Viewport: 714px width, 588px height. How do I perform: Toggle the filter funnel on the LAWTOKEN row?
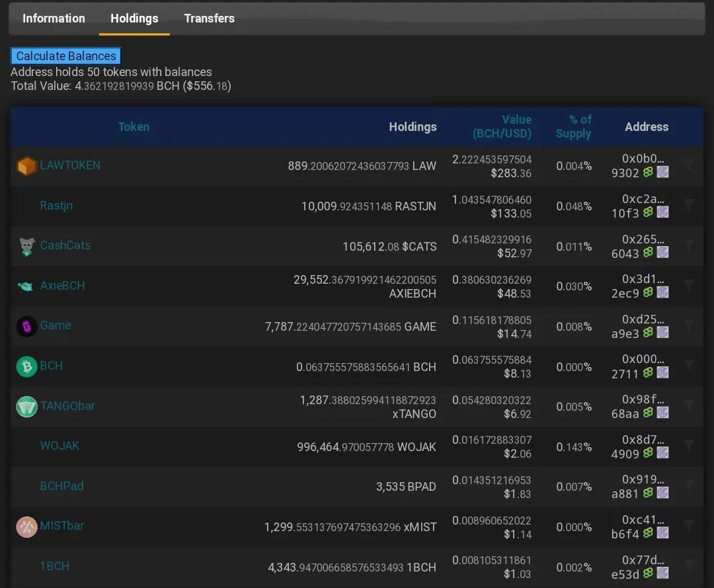[689, 165]
